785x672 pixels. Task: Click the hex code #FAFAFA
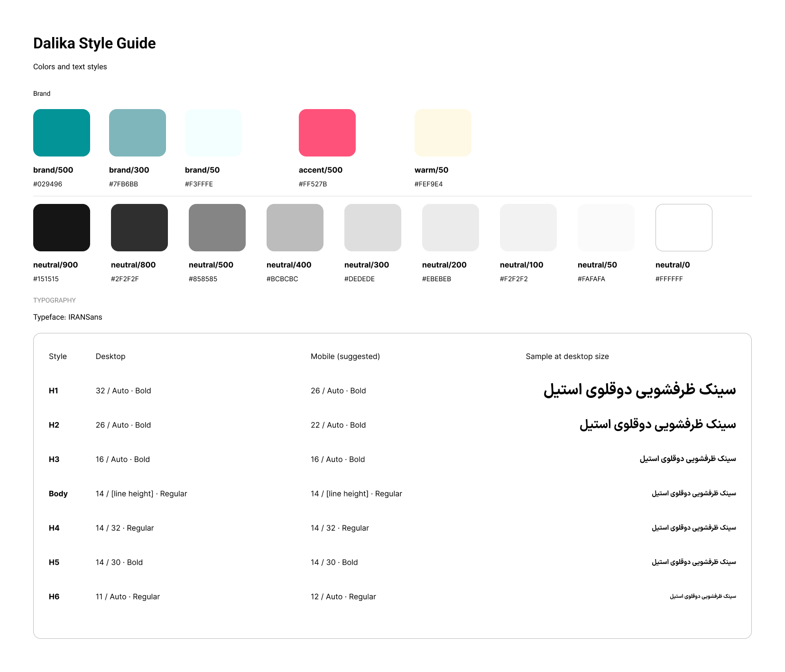(591, 279)
